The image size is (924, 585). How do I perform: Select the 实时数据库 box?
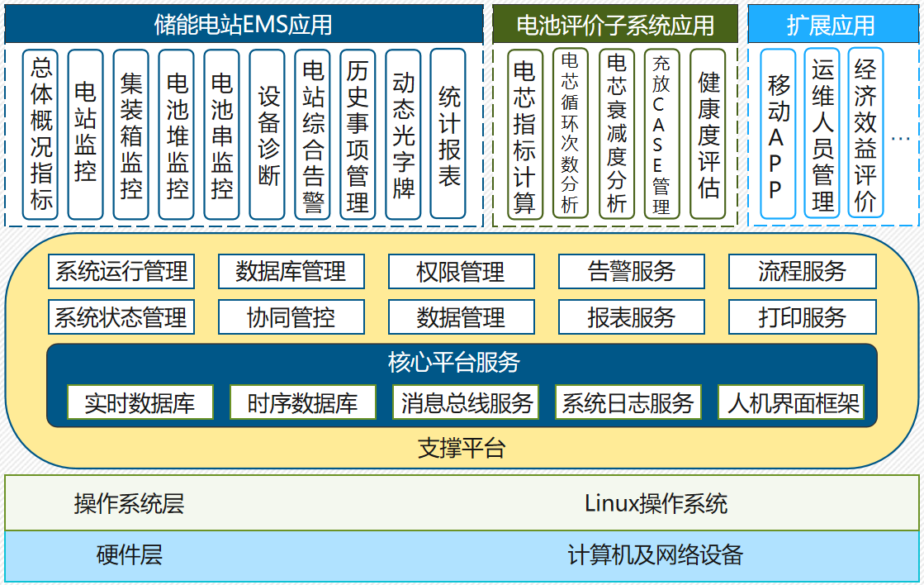pyautogui.click(x=140, y=402)
